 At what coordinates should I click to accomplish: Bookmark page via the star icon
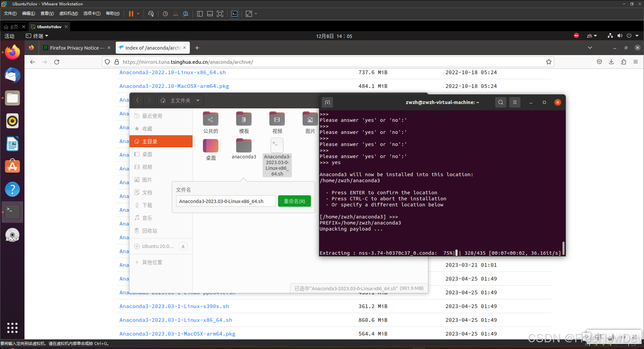pyautogui.click(x=549, y=62)
